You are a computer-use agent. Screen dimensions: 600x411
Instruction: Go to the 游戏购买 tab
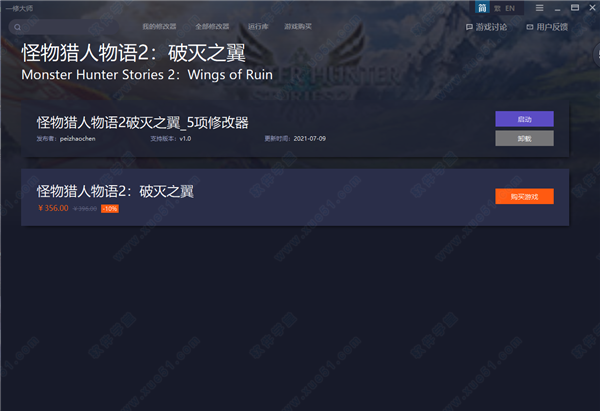coord(298,26)
